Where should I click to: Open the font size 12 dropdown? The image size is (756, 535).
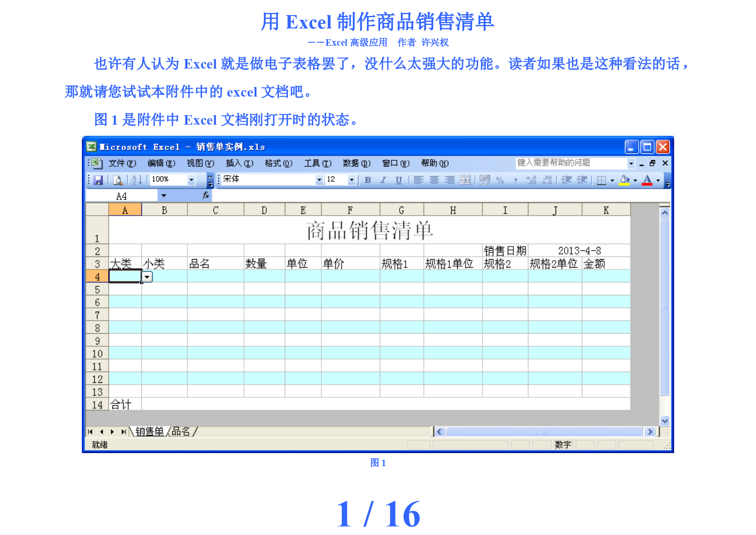click(352, 180)
